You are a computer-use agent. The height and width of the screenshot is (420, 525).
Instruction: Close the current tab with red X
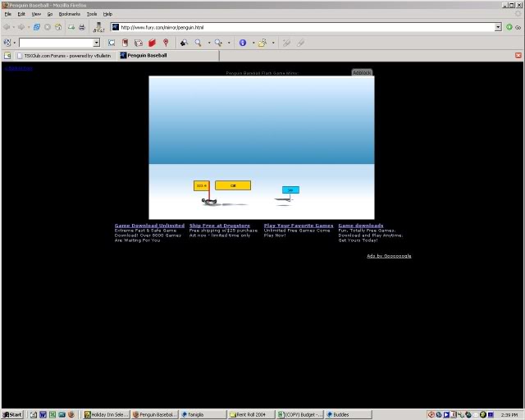tap(518, 55)
